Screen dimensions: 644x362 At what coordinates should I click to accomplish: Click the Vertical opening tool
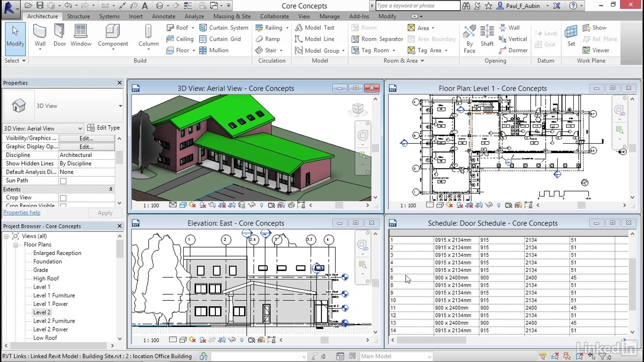[x=513, y=39]
